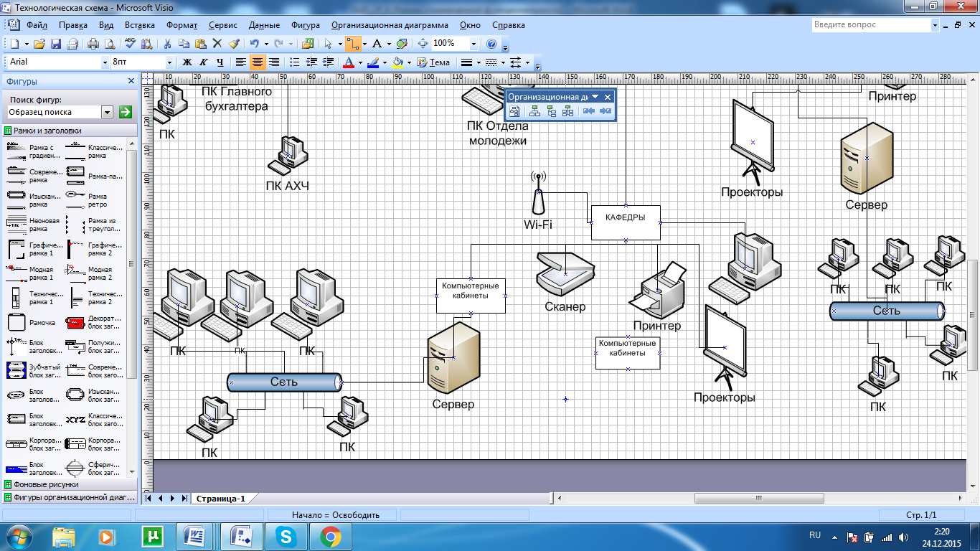Open the Фоновые рисунки stencil

click(x=69, y=484)
